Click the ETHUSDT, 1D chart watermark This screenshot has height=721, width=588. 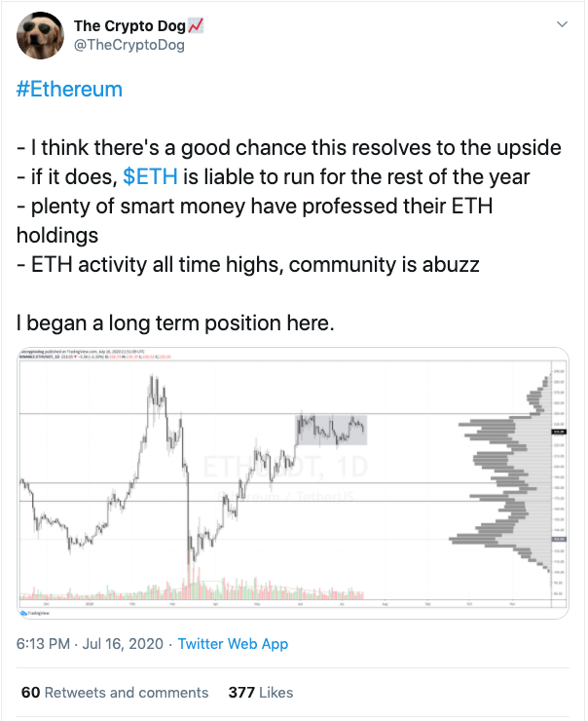point(285,467)
